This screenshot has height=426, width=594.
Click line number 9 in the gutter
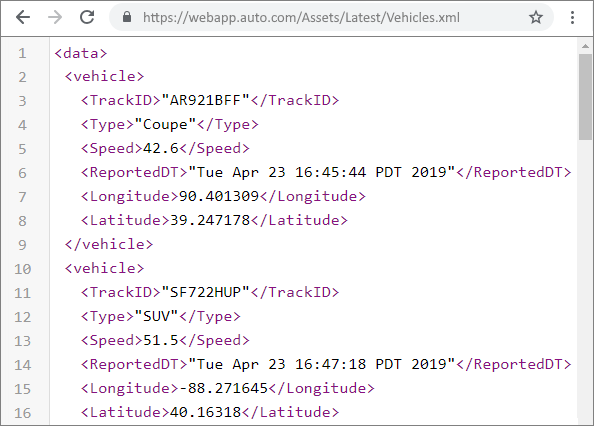(22, 245)
